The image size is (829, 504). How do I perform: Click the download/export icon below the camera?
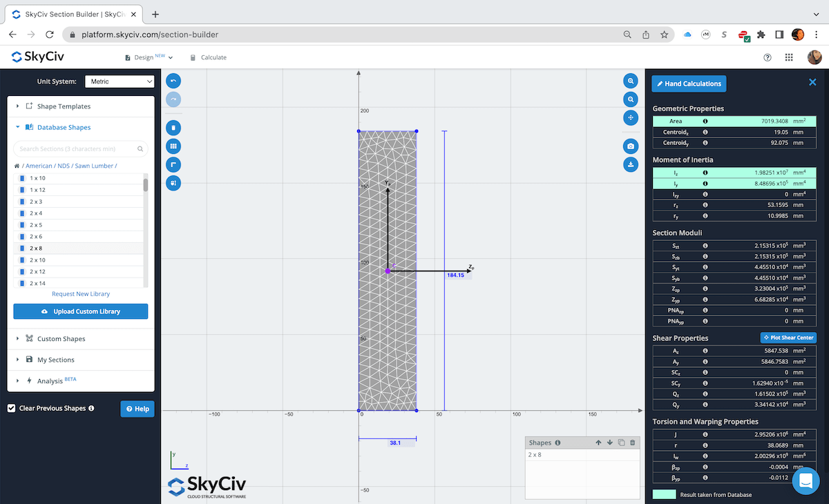[x=631, y=164]
